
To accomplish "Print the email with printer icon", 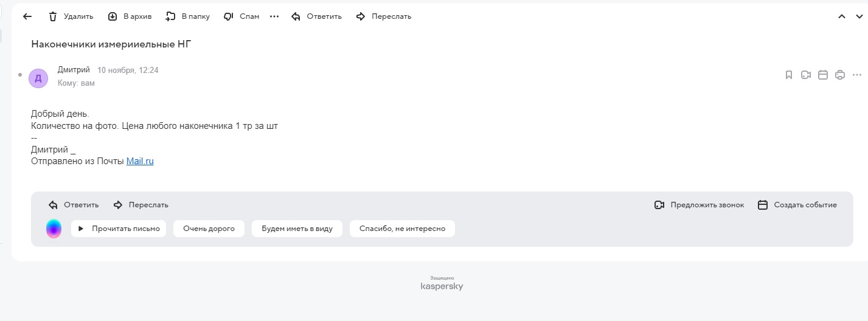I will point(840,75).
